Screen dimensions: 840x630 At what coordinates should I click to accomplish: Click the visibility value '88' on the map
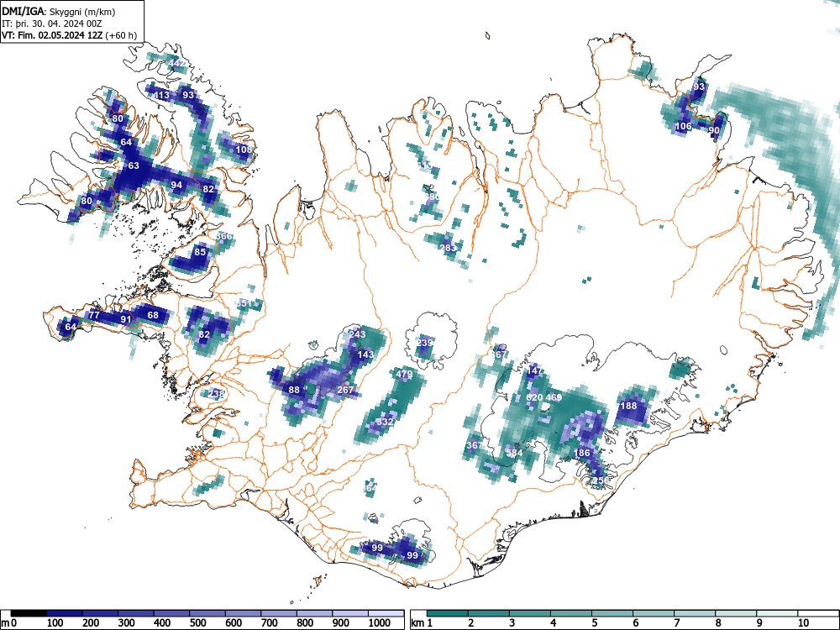tap(294, 390)
